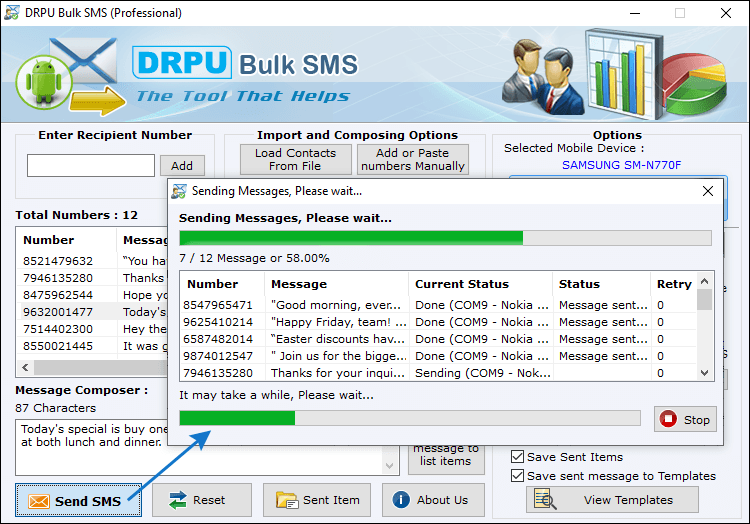Click "Good morning, ever..." message cell

pos(336,305)
